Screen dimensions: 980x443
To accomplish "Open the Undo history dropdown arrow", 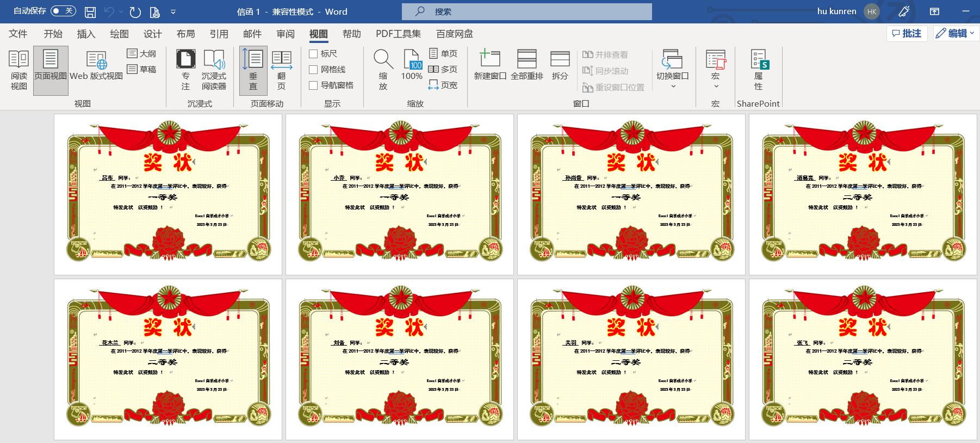I will click(121, 11).
